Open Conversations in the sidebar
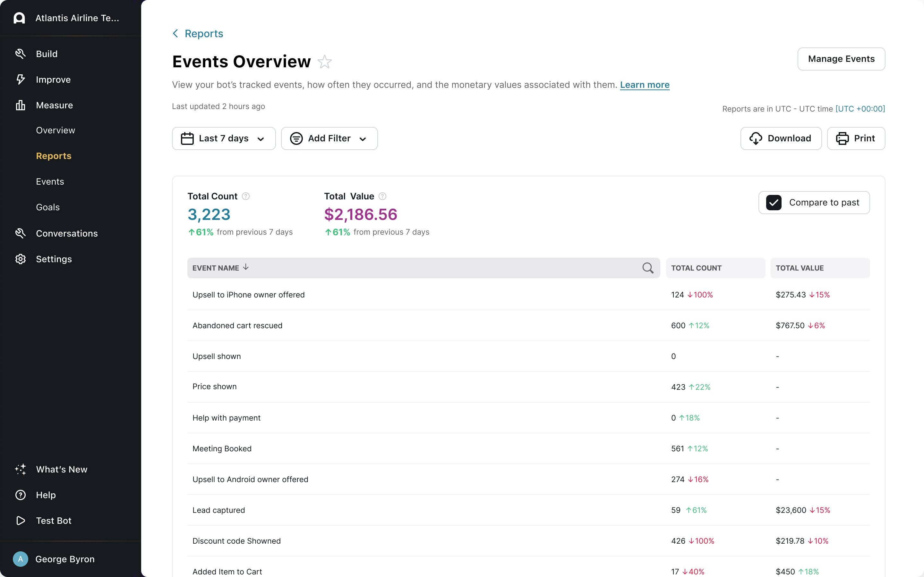Screen dimensions: 924x577 point(66,233)
